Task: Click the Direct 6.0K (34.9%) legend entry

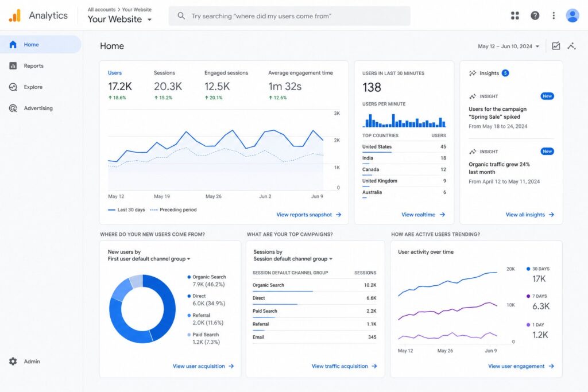Action: click(206, 300)
